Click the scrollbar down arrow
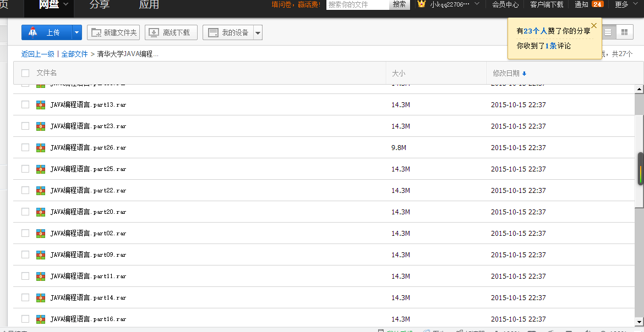This screenshot has height=332, width=644. tap(640, 322)
